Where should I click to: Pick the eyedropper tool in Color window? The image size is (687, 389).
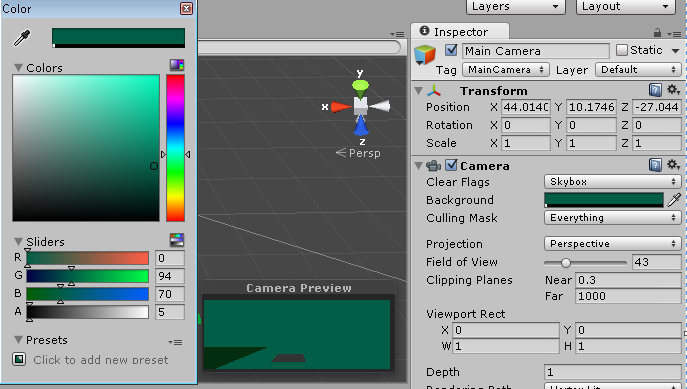pyautogui.click(x=22, y=38)
